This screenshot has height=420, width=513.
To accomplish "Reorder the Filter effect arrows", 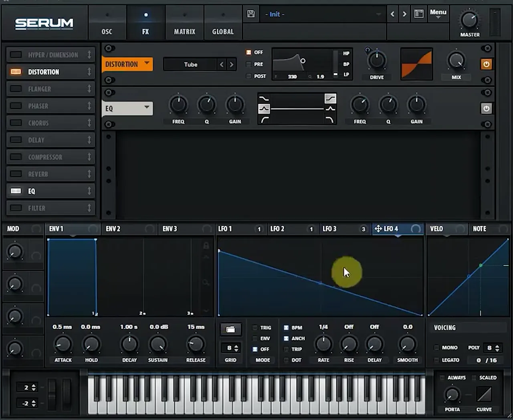I will (89, 208).
